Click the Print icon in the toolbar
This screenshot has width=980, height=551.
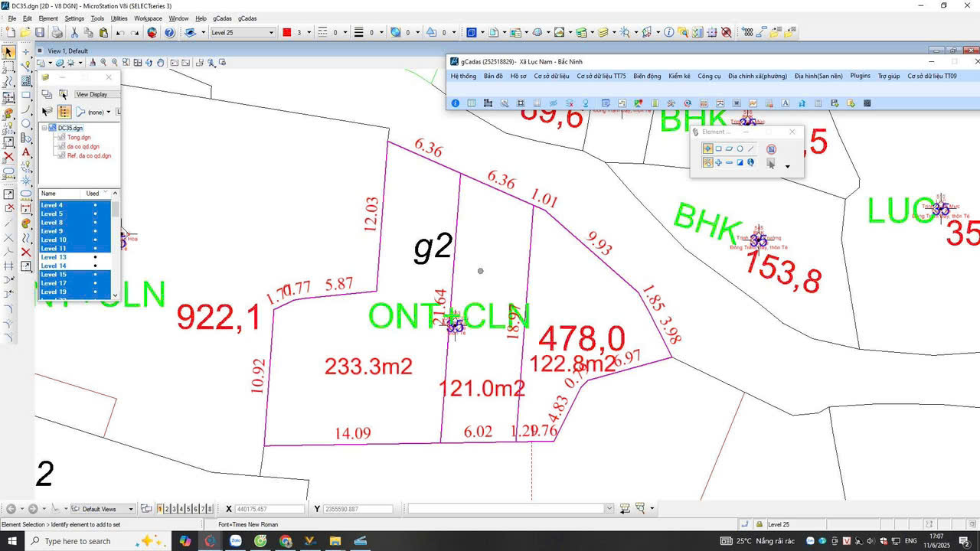pyautogui.click(x=57, y=32)
